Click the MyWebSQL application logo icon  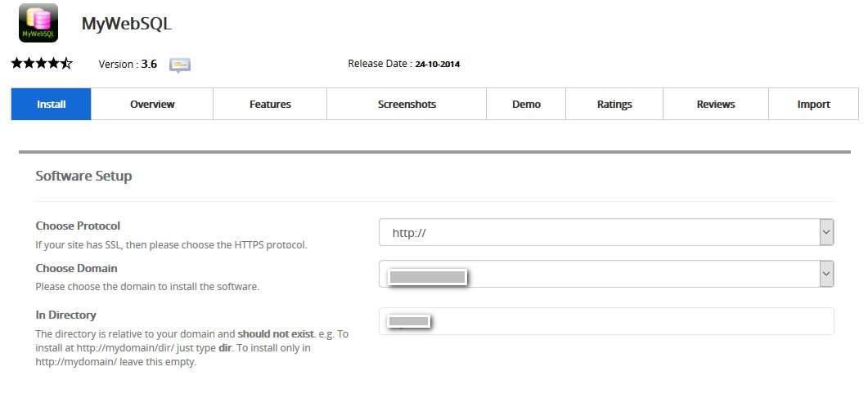coord(38,23)
